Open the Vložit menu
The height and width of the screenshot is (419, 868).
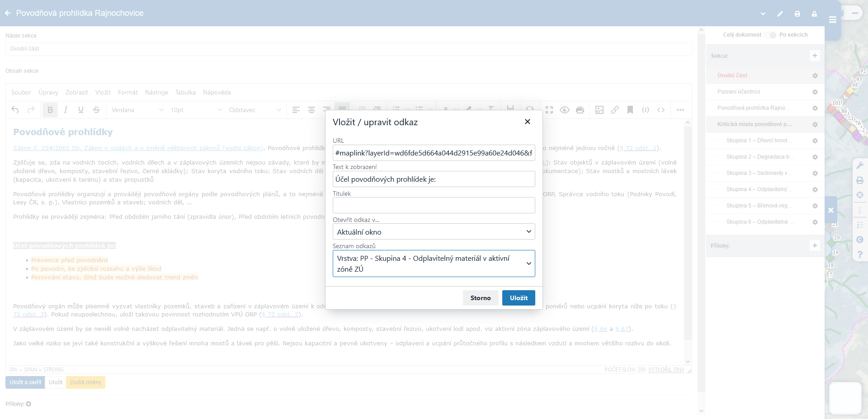(103, 92)
